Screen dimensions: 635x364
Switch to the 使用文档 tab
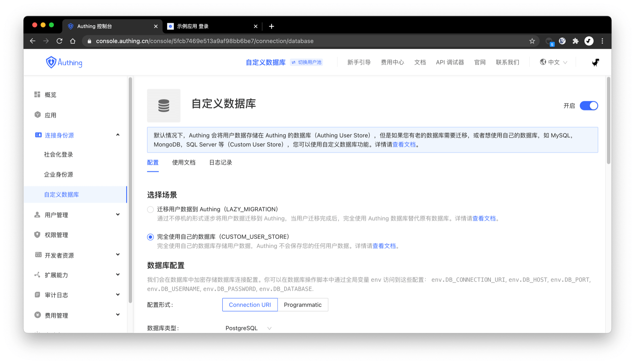[184, 162]
